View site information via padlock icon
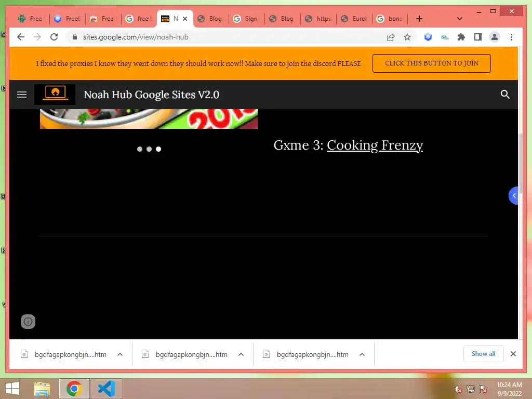The height and width of the screenshot is (399, 532). [x=75, y=37]
